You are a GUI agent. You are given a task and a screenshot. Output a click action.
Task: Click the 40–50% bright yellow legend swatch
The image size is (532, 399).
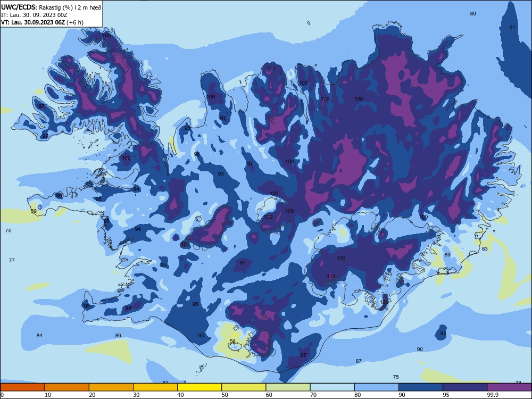coord(199,387)
